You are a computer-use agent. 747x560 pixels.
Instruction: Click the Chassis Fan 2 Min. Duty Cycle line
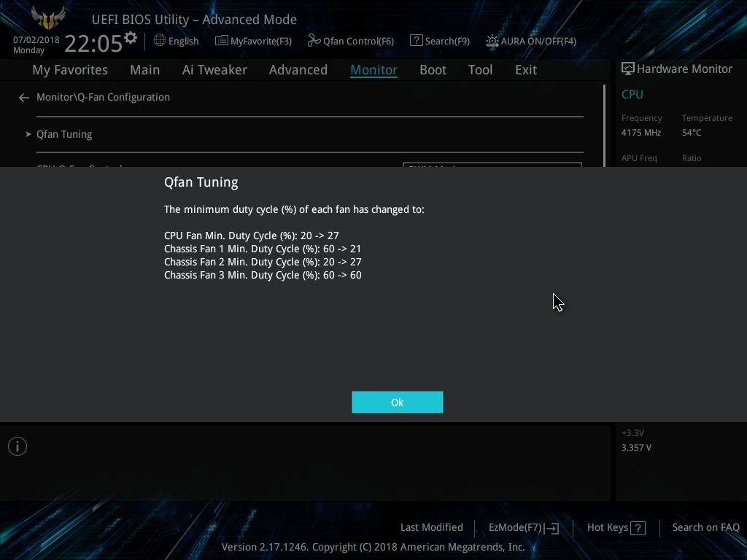tap(263, 262)
